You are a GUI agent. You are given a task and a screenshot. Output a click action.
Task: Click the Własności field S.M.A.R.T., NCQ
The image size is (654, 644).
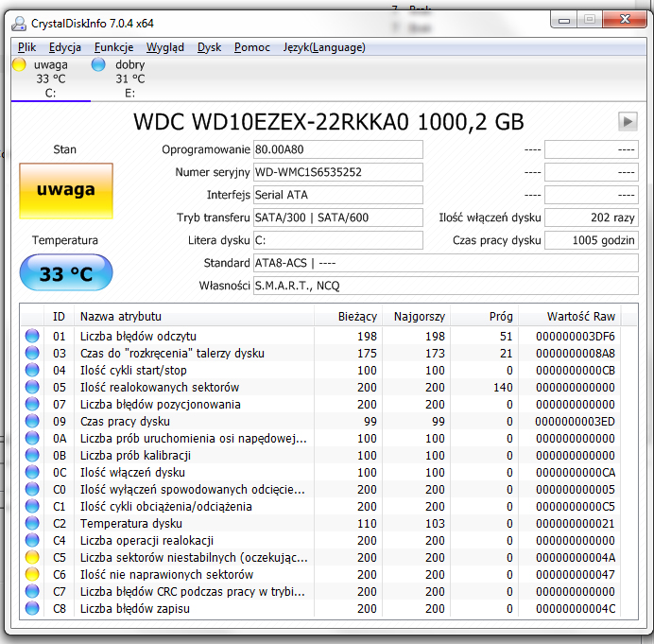[446, 286]
